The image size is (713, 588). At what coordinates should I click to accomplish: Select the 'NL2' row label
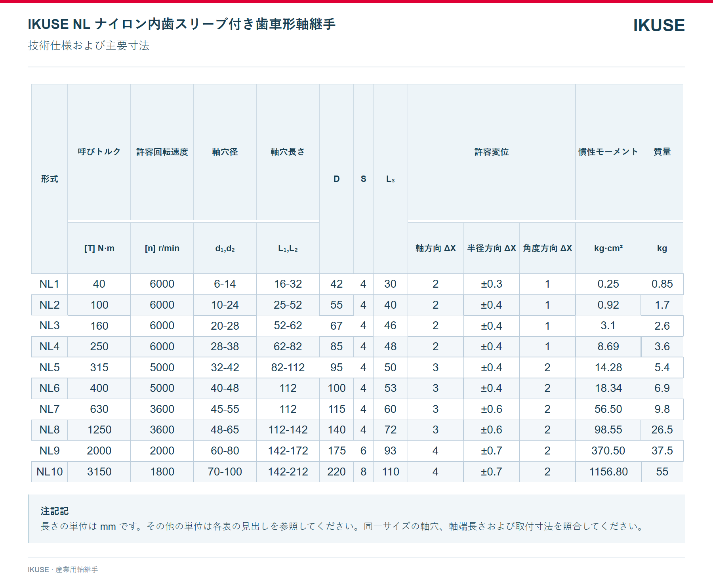pos(50,305)
